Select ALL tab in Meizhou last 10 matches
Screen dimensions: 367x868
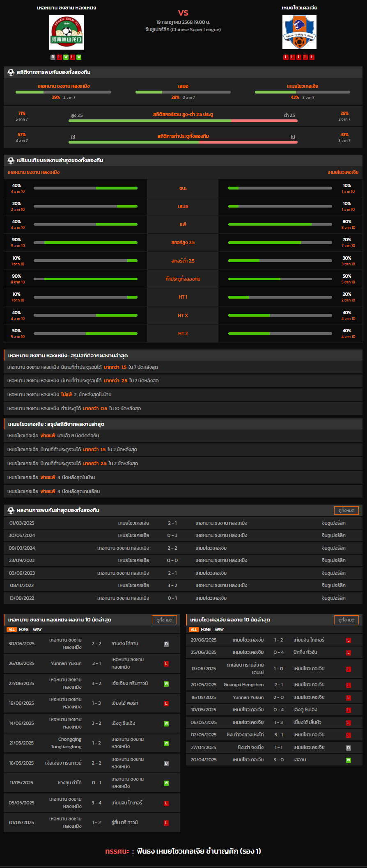tap(194, 630)
